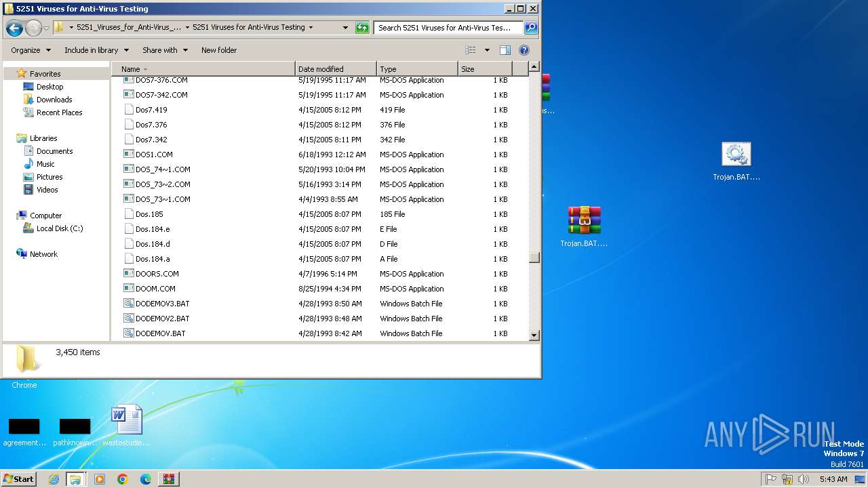Open Pictures library in sidebar
This screenshot has width=868, height=488.
tap(50, 177)
